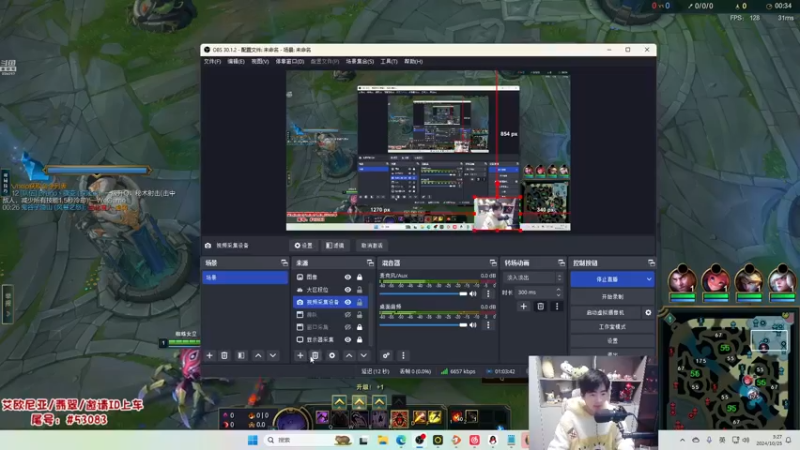Screen dimensions: 800x450
Task: Add a new source with the Sources plus icon
Action: pyautogui.click(x=300, y=355)
